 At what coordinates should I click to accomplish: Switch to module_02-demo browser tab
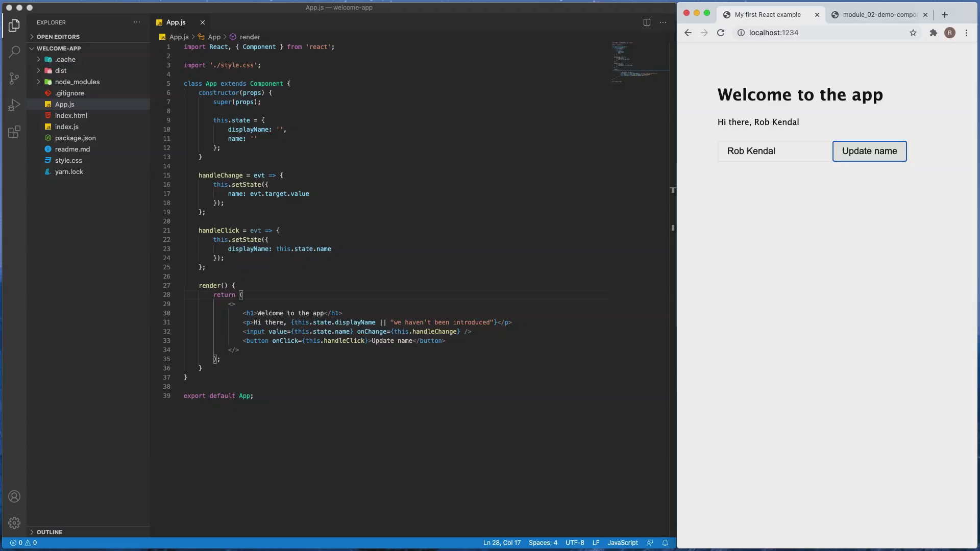880,15
